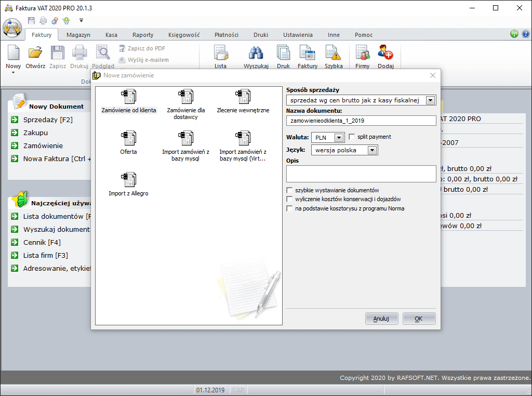
Task: Expand the Sposób sprzedaży dropdown
Action: tap(430, 101)
